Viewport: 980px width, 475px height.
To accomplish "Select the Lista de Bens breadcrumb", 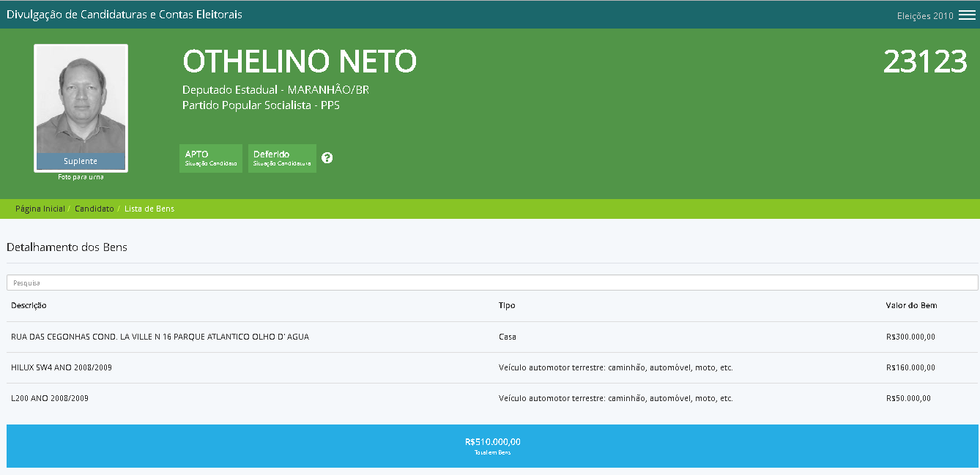I will tap(149, 209).
